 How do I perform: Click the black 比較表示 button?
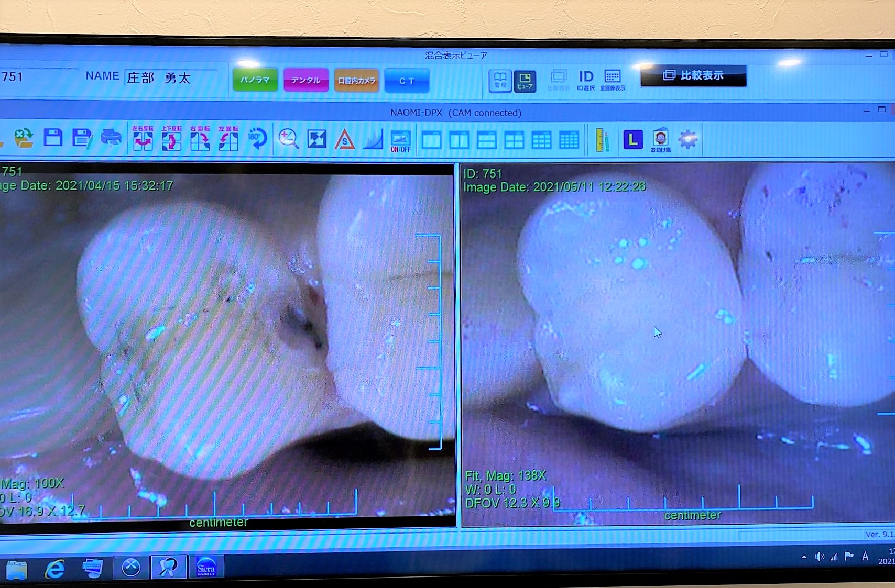coord(693,75)
